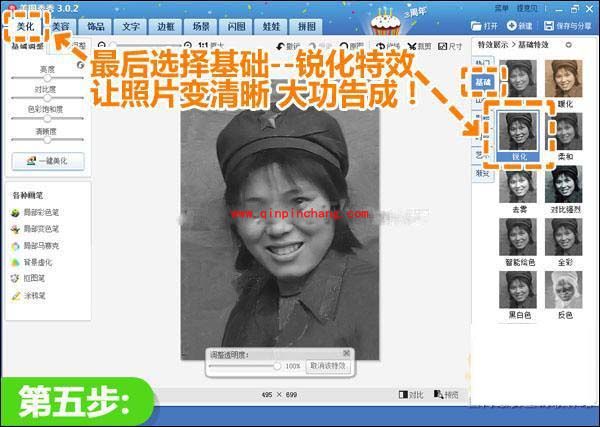The height and width of the screenshot is (427, 600).
Task: Open the 场景 scene tab
Action: [201, 26]
